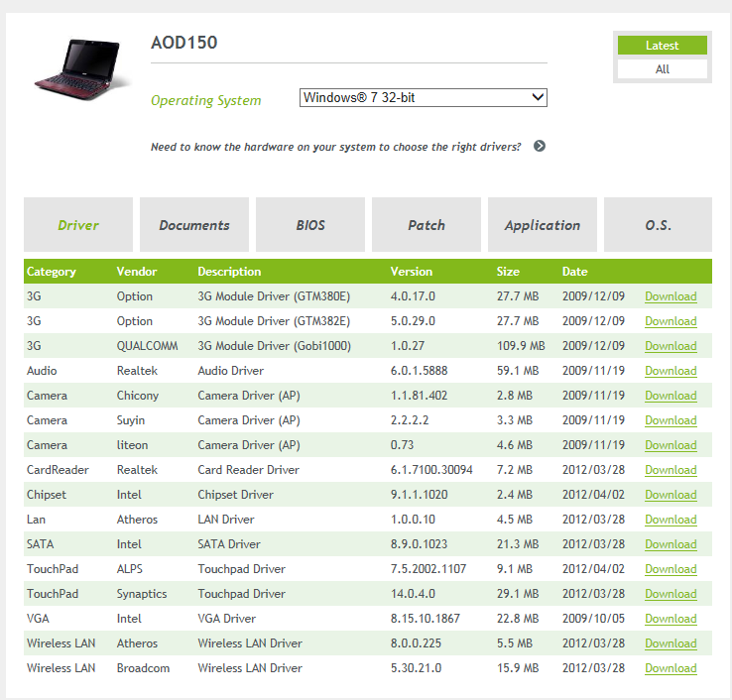Click the Chicony vendor cell
Image resolution: width=732 pixels, height=700 pixels.
[x=138, y=396]
